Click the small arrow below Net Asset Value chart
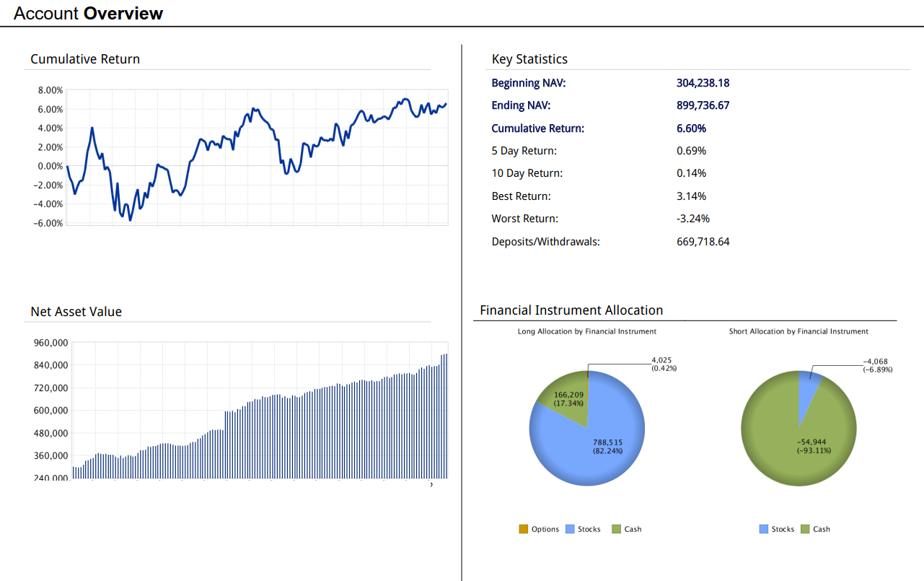The height and width of the screenshot is (581, 924). click(431, 485)
